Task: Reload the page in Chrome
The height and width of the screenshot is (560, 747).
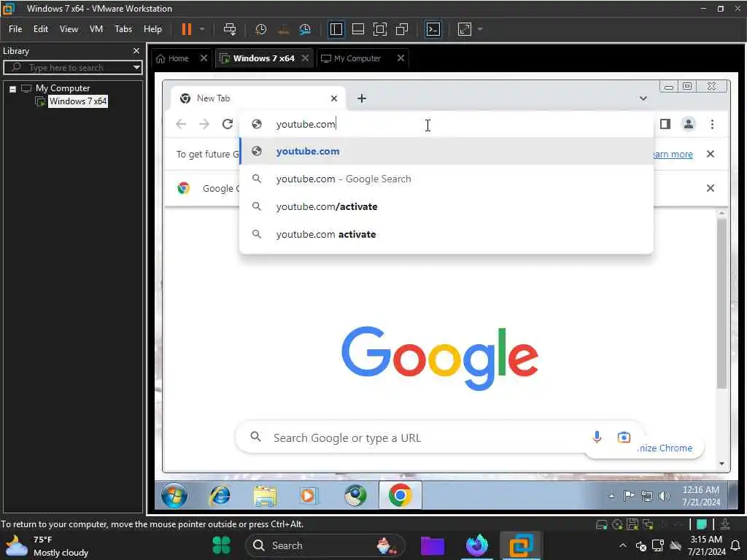Action: point(228,124)
